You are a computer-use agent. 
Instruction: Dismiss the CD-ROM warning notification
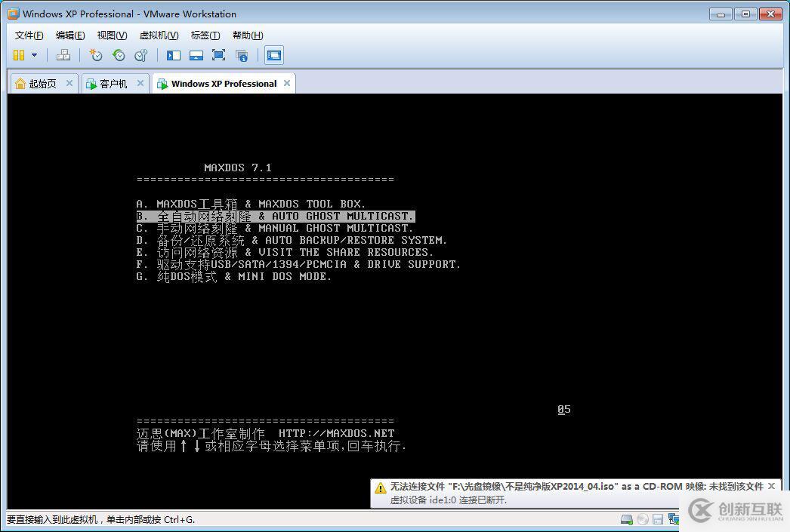(x=771, y=486)
